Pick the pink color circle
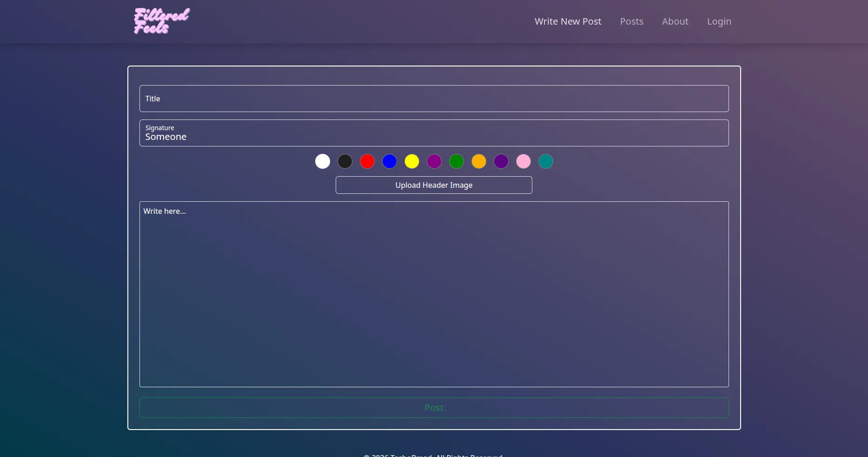The height and width of the screenshot is (457, 868). coord(523,161)
